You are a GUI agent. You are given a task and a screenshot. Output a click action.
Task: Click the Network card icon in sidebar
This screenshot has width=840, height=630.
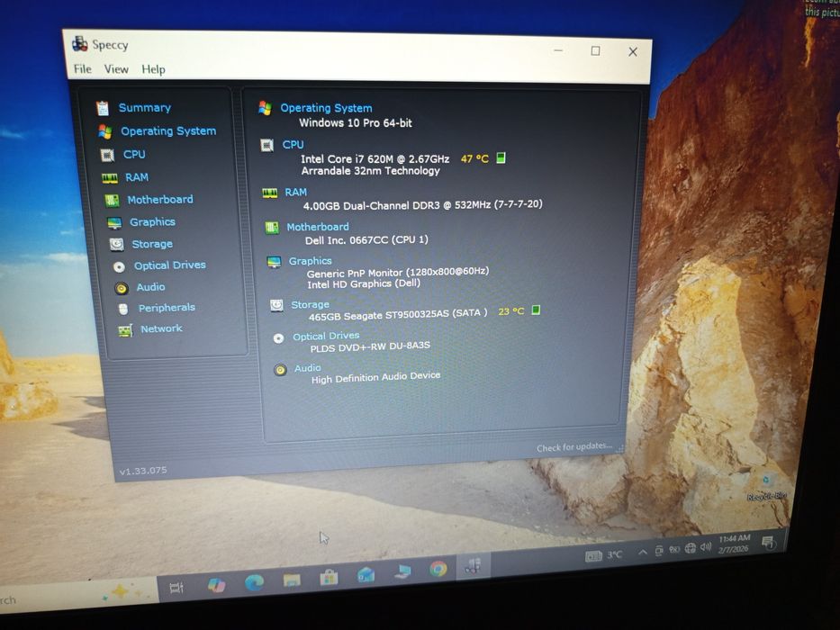click(x=125, y=331)
